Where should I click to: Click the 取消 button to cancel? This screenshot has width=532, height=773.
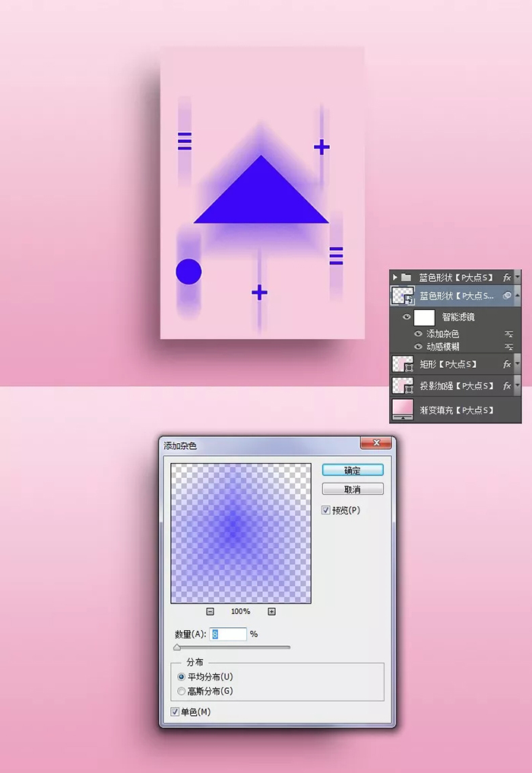pos(352,489)
